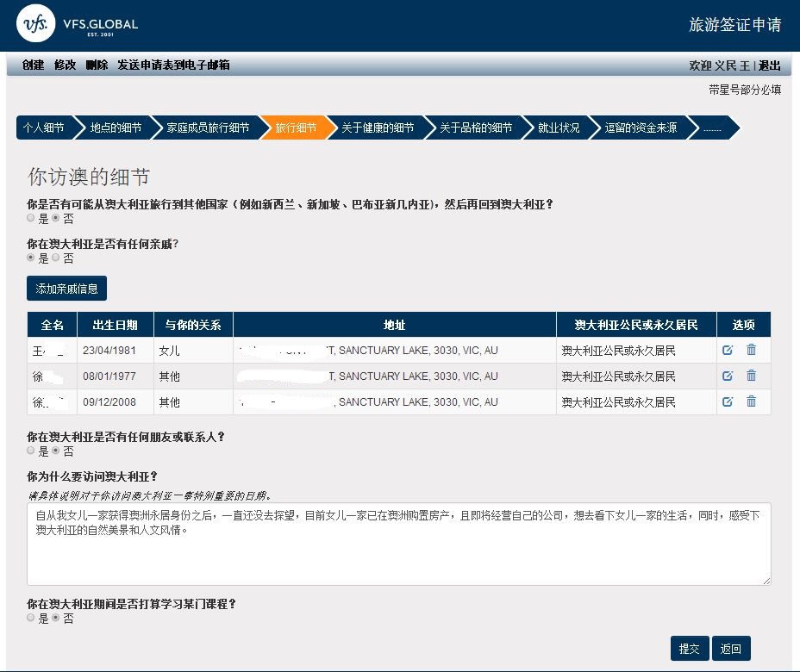Viewport: 800px width, 672px height.
Task: Select 是 for planning to study a course
Action: coord(32,618)
